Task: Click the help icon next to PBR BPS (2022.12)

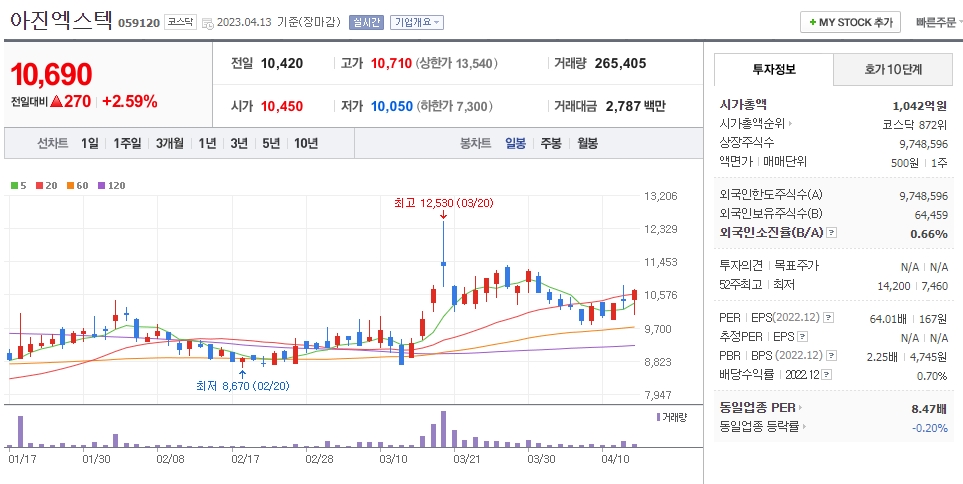Action: click(832, 356)
